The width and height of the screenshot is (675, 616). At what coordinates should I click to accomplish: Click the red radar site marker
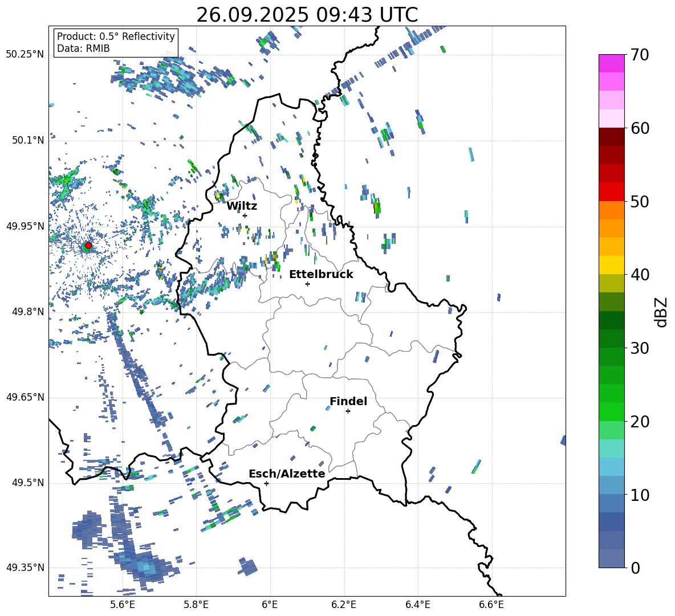pyautogui.click(x=88, y=246)
